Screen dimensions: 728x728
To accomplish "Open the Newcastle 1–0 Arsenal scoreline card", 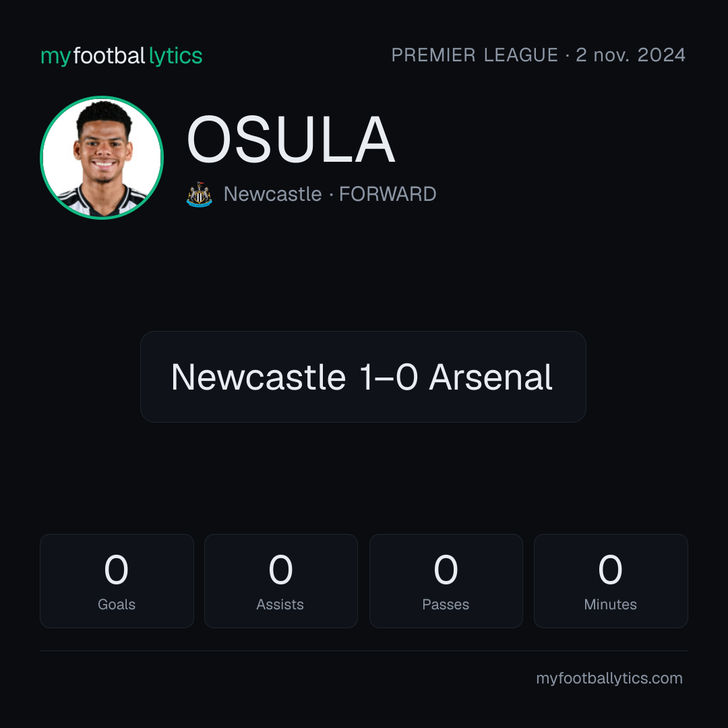I will coord(363,377).
